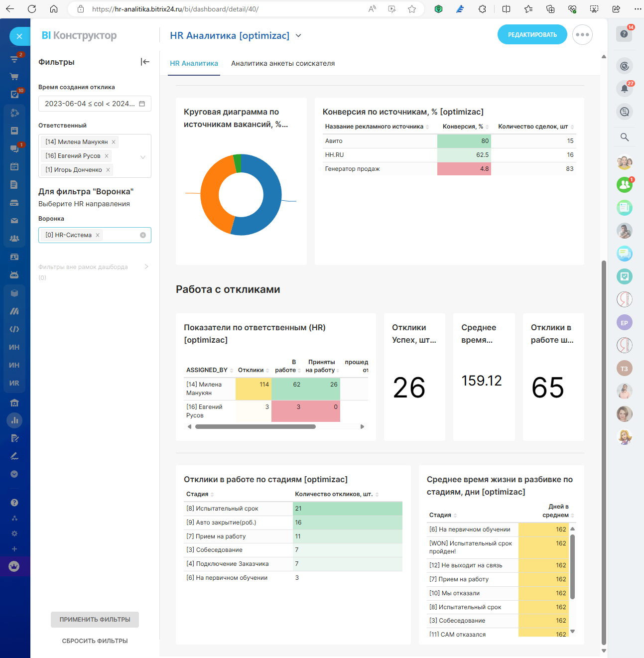The height and width of the screenshot is (658, 644).
Task: Open the help question mark icon
Action: pyautogui.click(x=624, y=34)
